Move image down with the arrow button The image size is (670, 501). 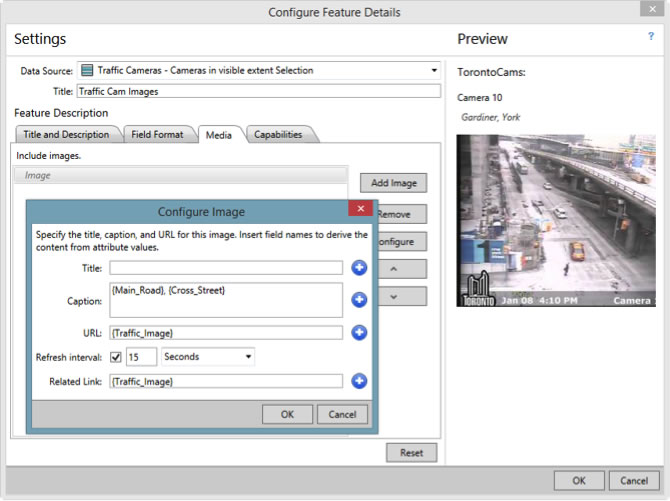[402, 296]
